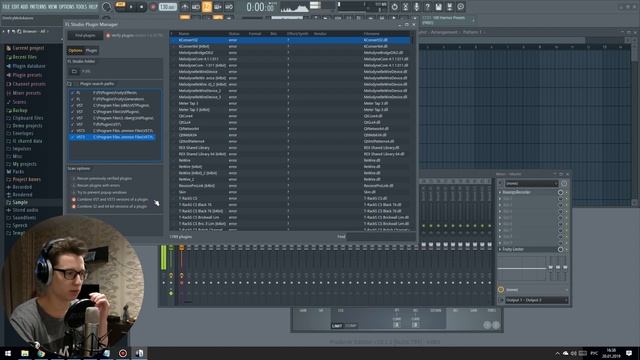Open the HELP menu
640x360 pixels.
93,7
